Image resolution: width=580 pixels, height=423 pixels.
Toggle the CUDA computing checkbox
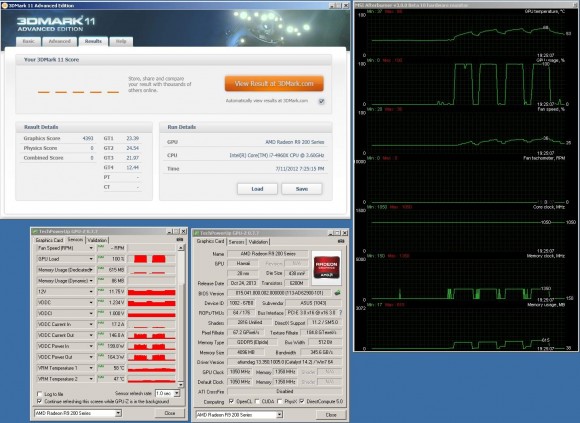(x=257, y=401)
